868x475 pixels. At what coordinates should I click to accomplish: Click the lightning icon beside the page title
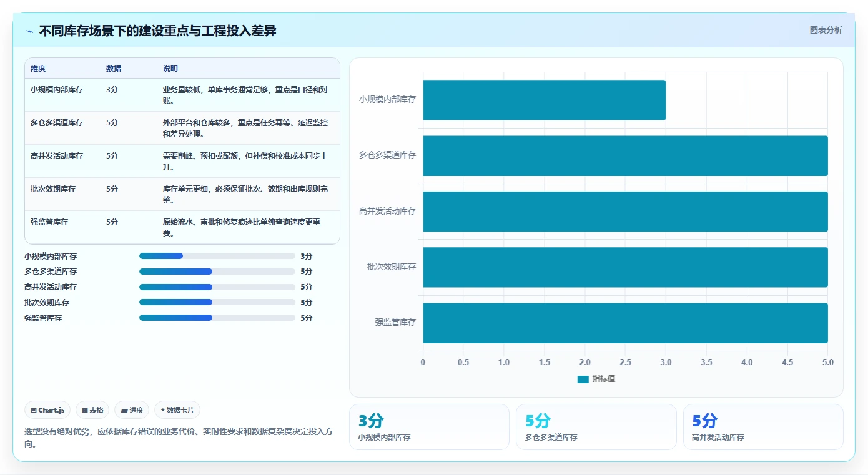[x=29, y=31]
